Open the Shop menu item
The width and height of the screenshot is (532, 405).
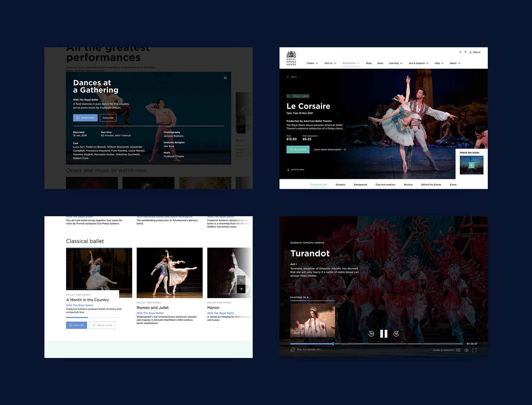369,63
